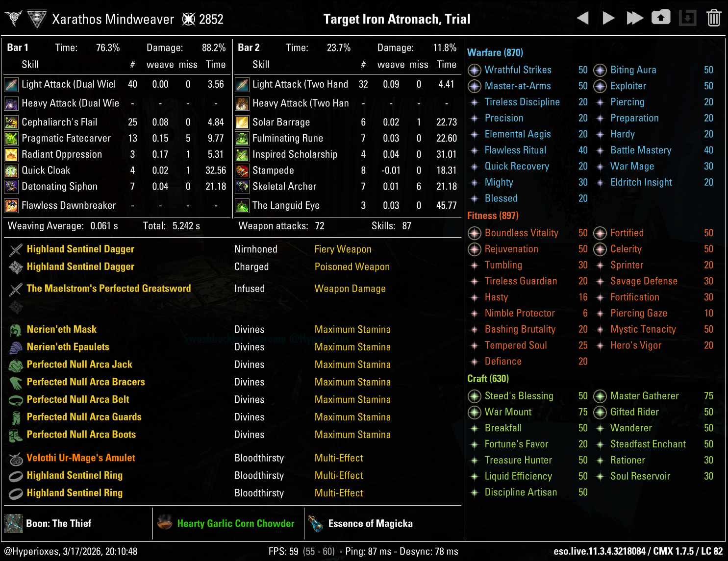Viewport: 728px width, 561px height.
Task: Jump to the most recent fight via double arrow
Action: pos(635,19)
